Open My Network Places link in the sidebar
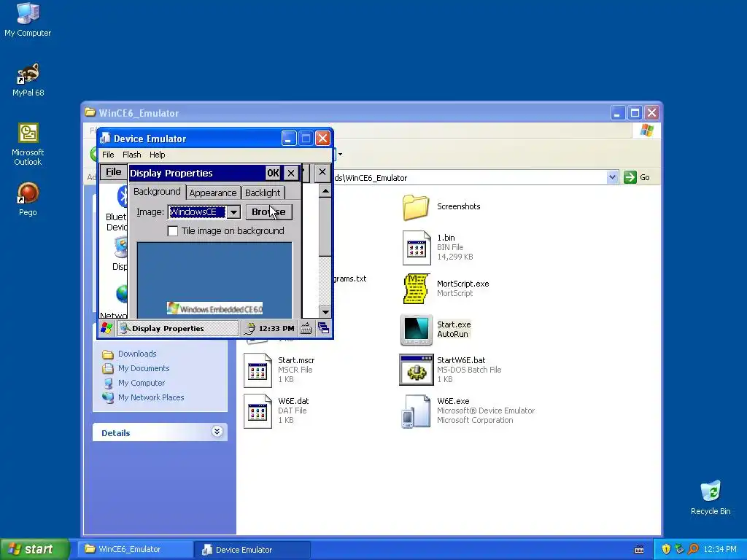The image size is (747, 560). coord(151,397)
